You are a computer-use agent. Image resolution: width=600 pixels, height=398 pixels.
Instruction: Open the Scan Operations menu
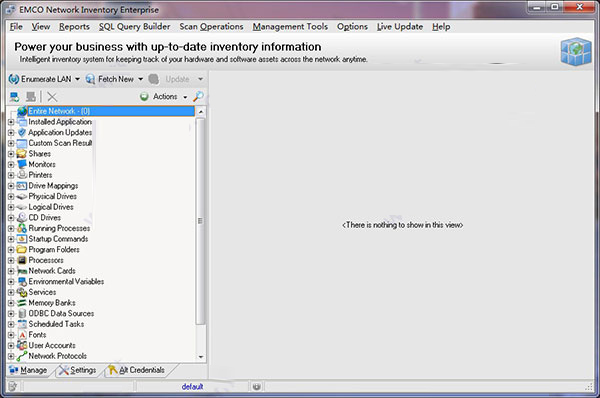pyautogui.click(x=211, y=26)
